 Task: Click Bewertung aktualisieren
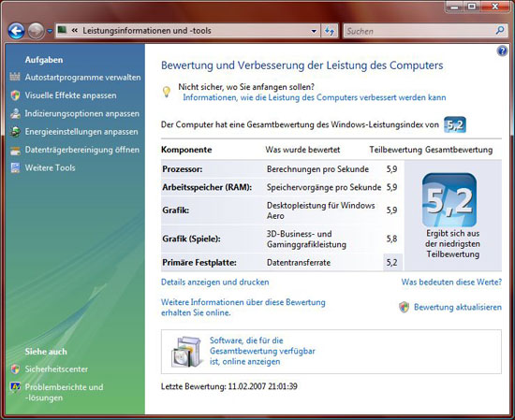(458, 308)
